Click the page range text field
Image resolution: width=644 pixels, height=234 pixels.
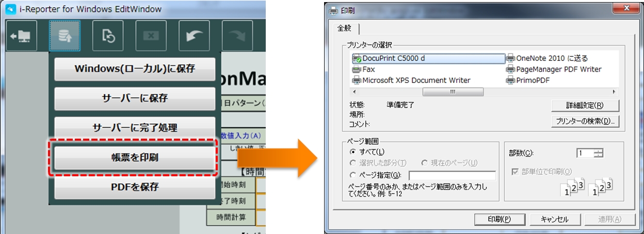click(x=452, y=176)
